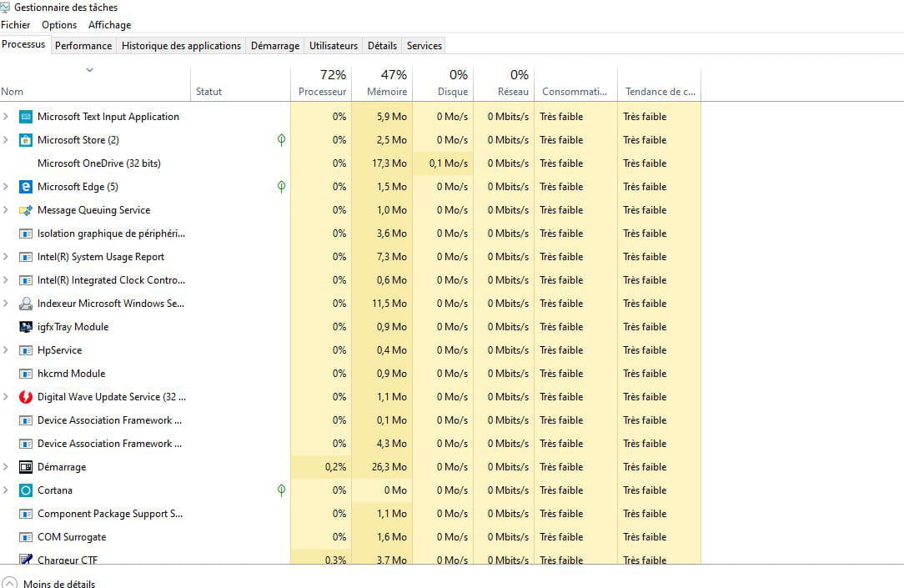Click the Indexeur Microsoft Windows Search icon
The image size is (904, 588).
25,304
